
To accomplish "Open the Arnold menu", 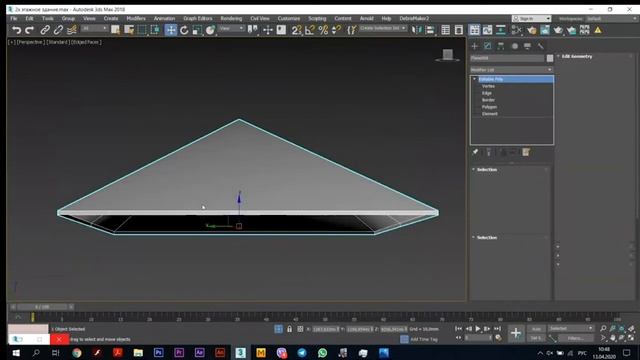I will click(x=367, y=18).
